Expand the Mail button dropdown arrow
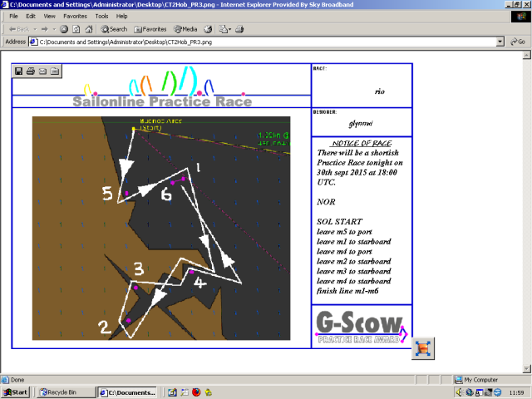Screen dimensions: 532x399 pos(229,29)
